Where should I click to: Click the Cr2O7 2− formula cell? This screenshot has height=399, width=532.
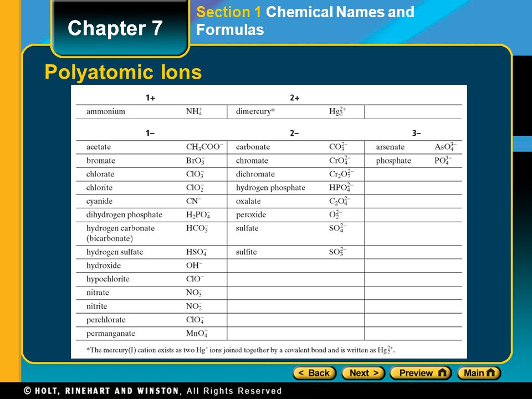coord(341,174)
